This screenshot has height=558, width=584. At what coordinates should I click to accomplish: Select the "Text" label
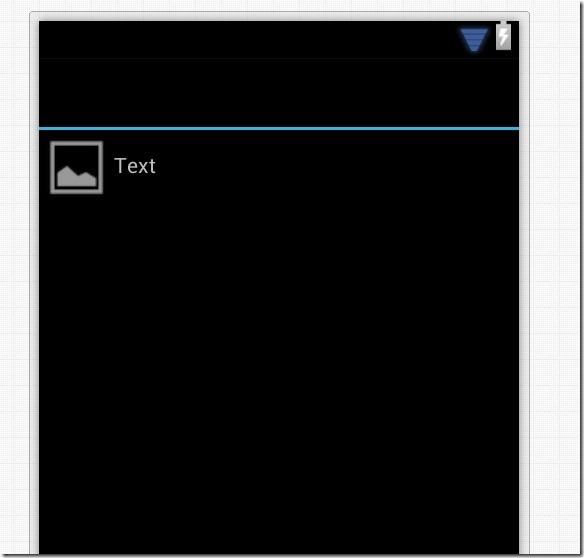pyautogui.click(x=135, y=166)
